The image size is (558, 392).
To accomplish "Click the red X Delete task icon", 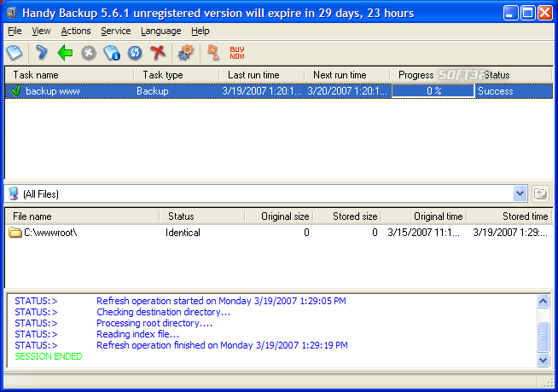I will coord(158,53).
